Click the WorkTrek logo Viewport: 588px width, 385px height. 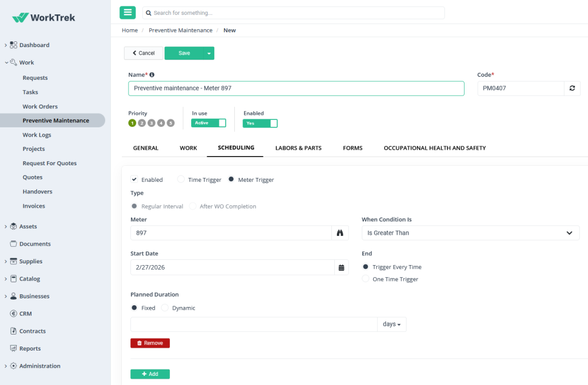tap(44, 17)
